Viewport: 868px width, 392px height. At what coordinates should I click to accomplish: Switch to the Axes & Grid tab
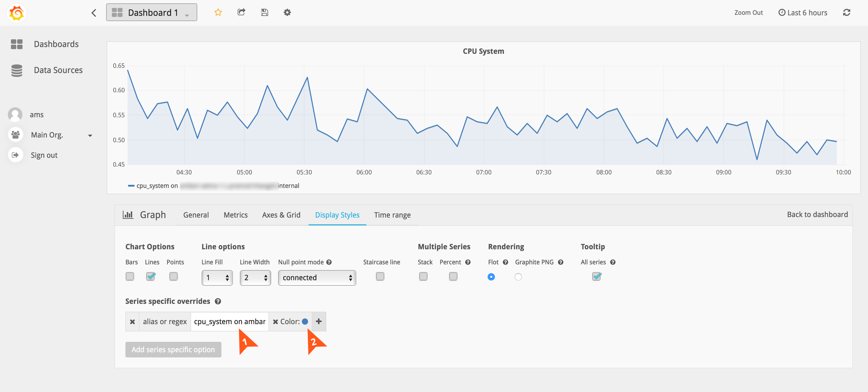pyautogui.click(x=281, y=215)
